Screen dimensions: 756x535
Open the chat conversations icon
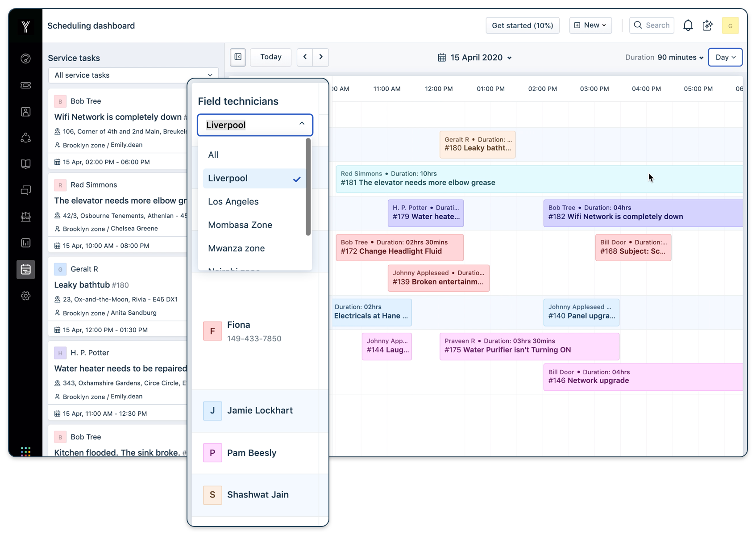tap(25, 190)
